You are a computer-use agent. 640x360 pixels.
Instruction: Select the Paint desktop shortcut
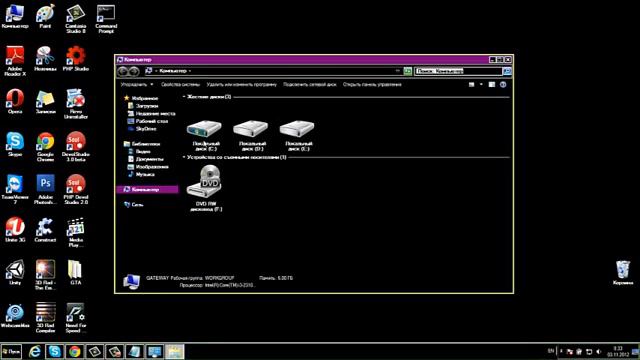tap(45, 17)
